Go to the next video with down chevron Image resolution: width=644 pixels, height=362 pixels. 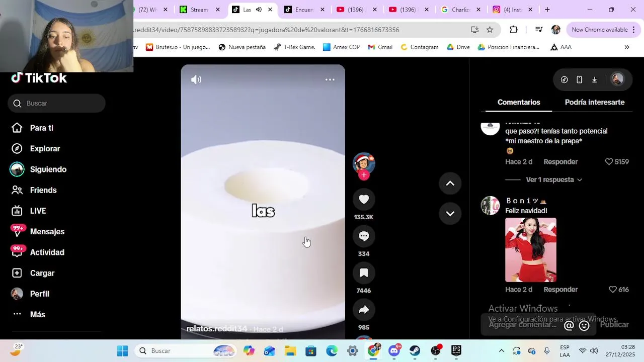(450, 213)
